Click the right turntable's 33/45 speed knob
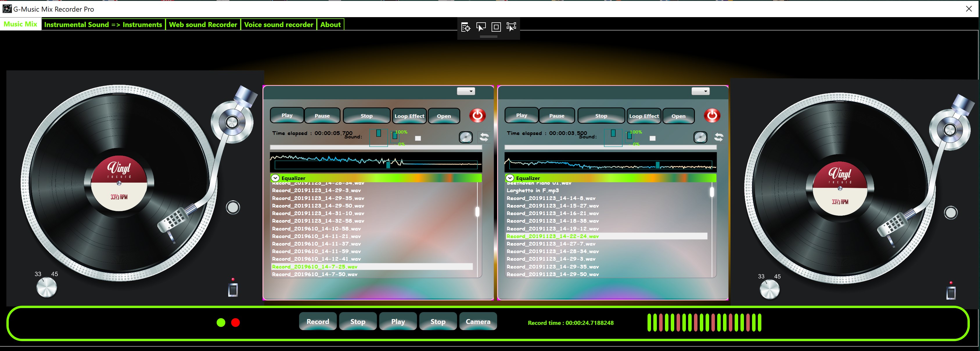The image size is (980, 351). 769,290
